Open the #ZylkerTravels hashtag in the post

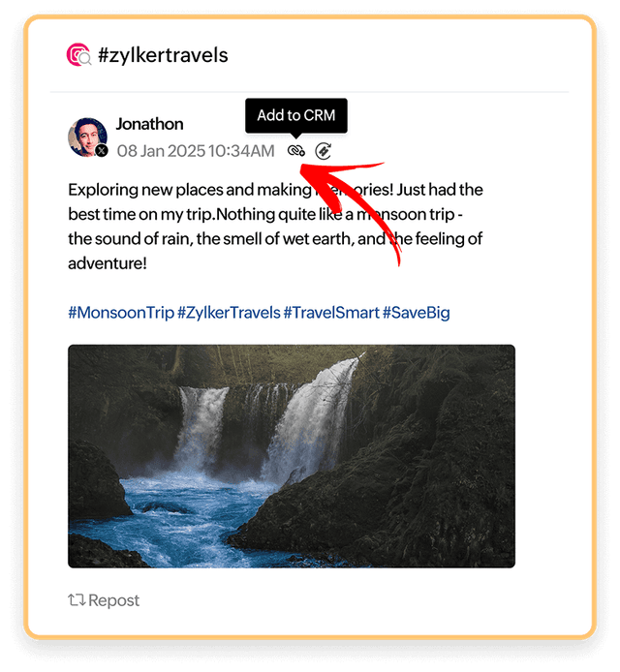point(229,313)
